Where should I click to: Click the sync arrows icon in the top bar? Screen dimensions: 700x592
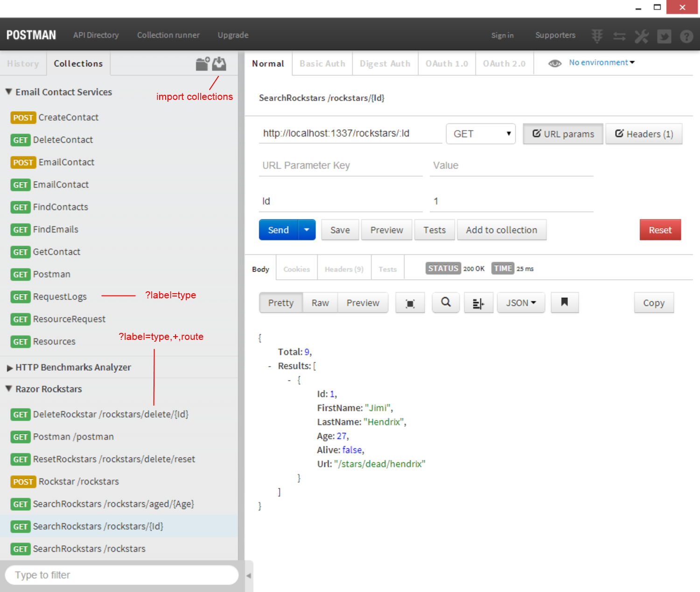tap(619, 36)
